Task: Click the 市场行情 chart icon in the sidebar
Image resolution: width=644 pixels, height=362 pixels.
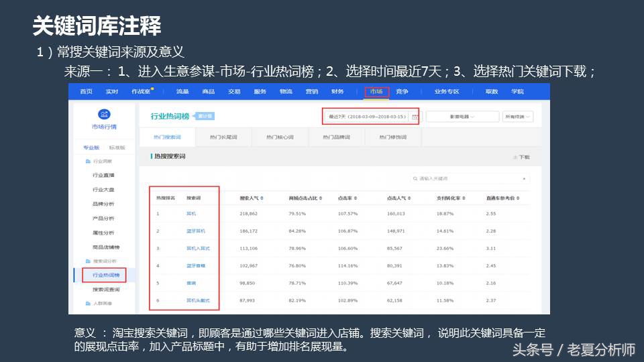Action: [104, 114]
